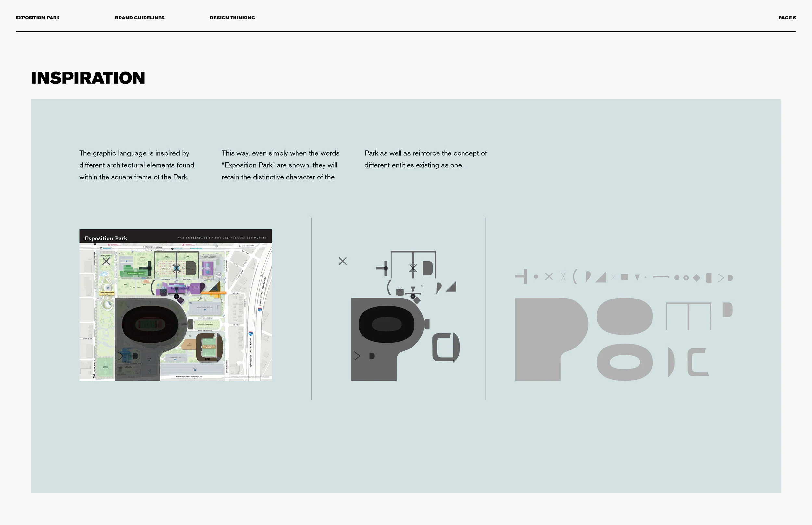The image size is (812, 525).
Task: Click the starburst X glyph above the stadium shape
Action: [x=413, y=269]
